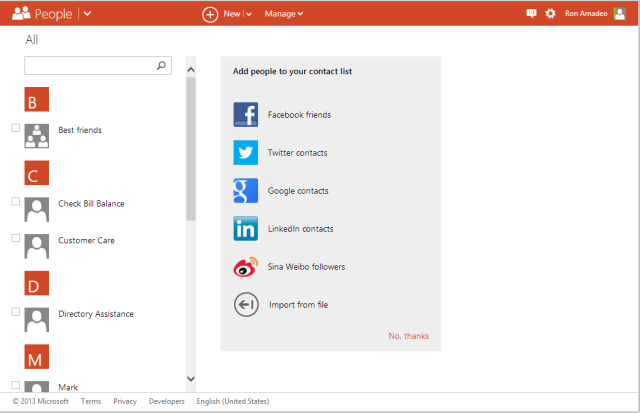The width and height of the screenshot is (640, 413).
Task: Open the Best friends group
Action: [80, 130]
